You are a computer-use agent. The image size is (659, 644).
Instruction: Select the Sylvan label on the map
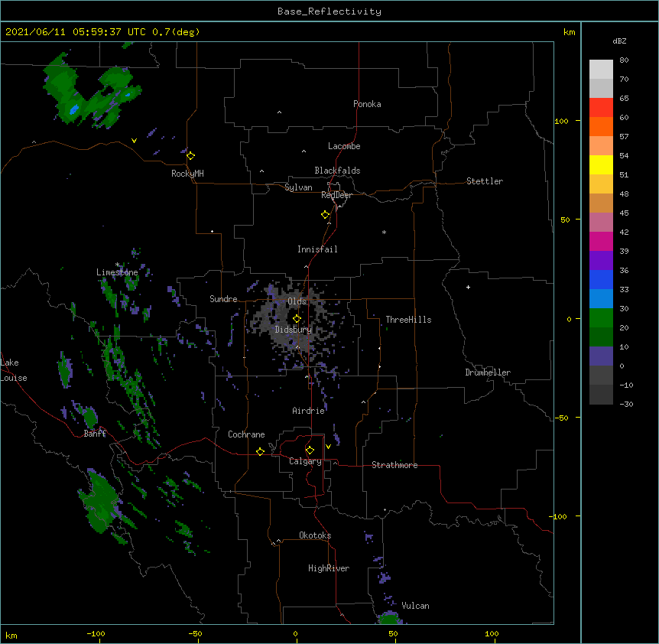[x=298, y=187]
